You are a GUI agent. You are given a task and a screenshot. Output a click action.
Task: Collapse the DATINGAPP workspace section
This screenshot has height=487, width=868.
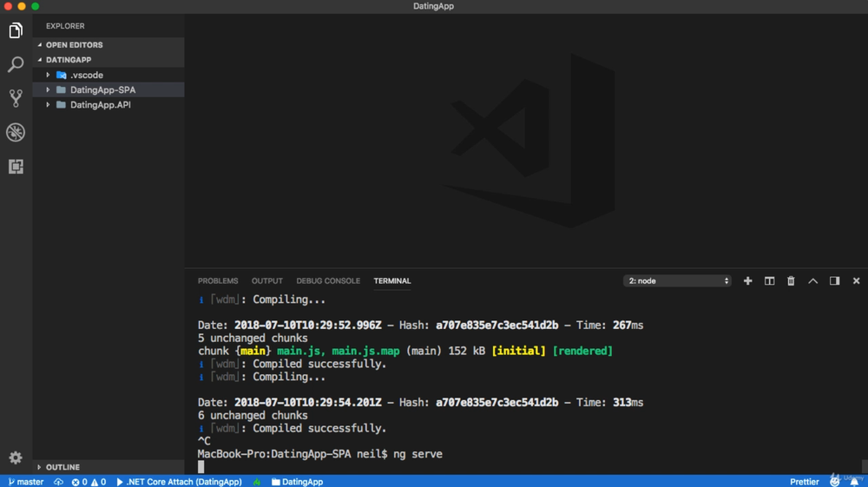pos(39,60)
